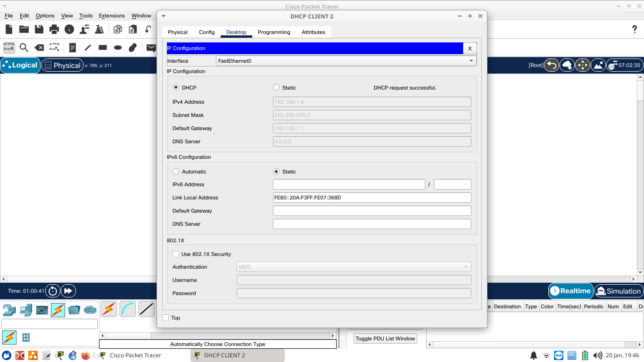Image resolution: width=644 pixels, height=362 pixels.
Task: Enable Use 802.1X Security checkbox
Action: [176, 254]
